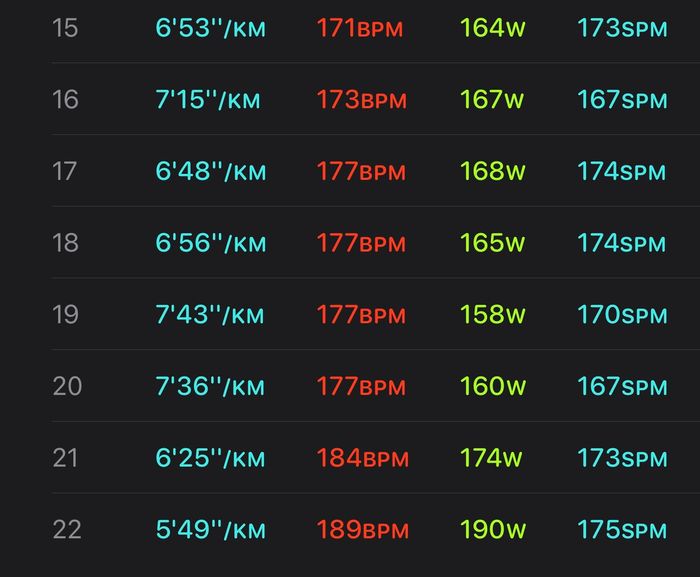Image resolution: width=700 pixels, height=577 pixels.
Task: Select the 158W power reading
Action: [493, 314]
